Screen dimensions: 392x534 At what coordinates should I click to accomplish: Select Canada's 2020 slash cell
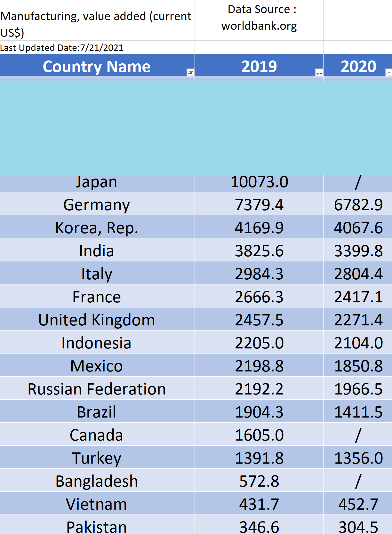click(x=358, y=434)
